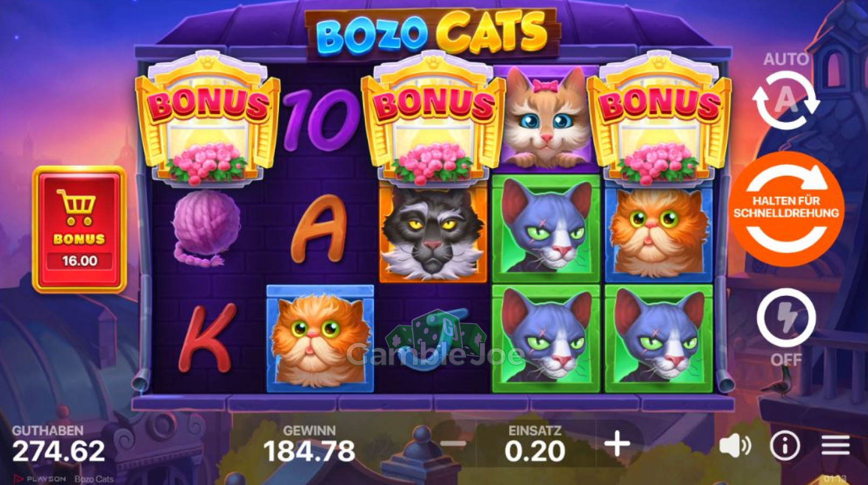Click the red letter K symbol
Viewport: 868px width, 485px height.
[x=207, y=338]
